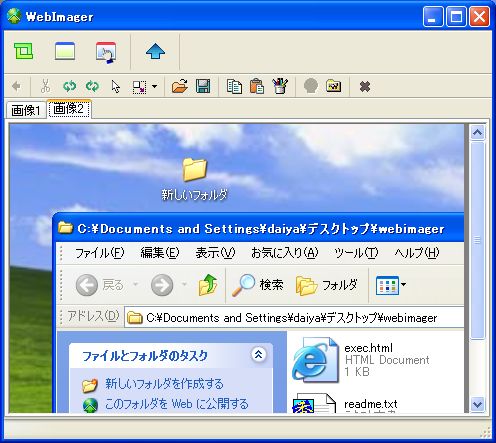
Task: Click the このフォルダを Web に公開する link
Action: coord(177,404)
